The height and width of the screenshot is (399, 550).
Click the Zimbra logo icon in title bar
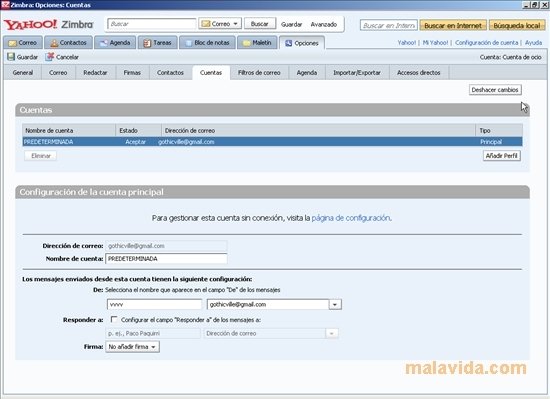(5, 5)
